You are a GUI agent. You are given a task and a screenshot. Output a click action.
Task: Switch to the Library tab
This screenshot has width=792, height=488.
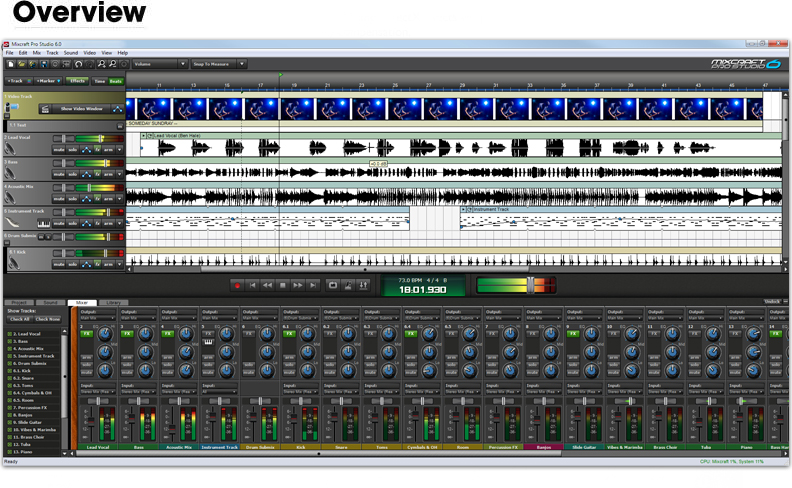tap(113, 302)
